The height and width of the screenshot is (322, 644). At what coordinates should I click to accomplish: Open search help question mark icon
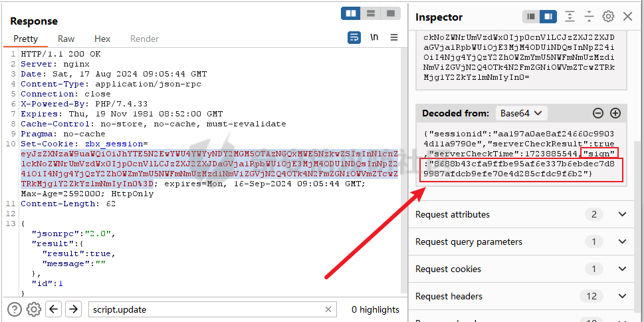pos(15,309)
